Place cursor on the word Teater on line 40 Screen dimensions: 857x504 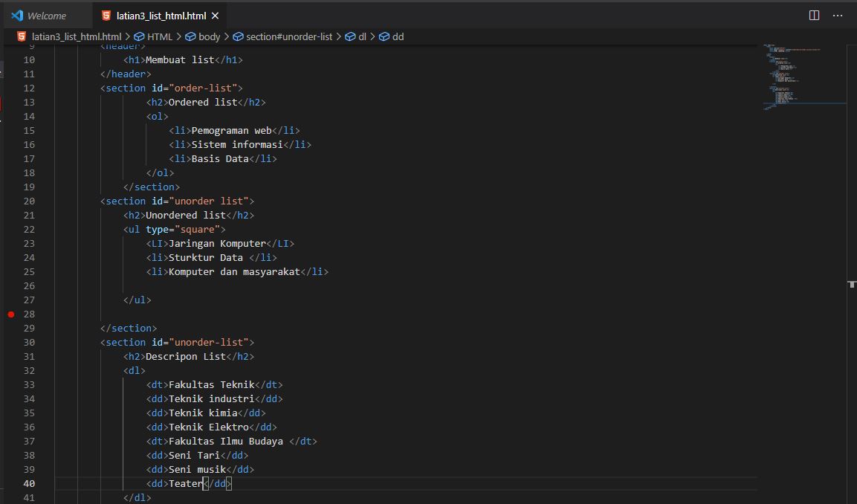tap(186, 483)
